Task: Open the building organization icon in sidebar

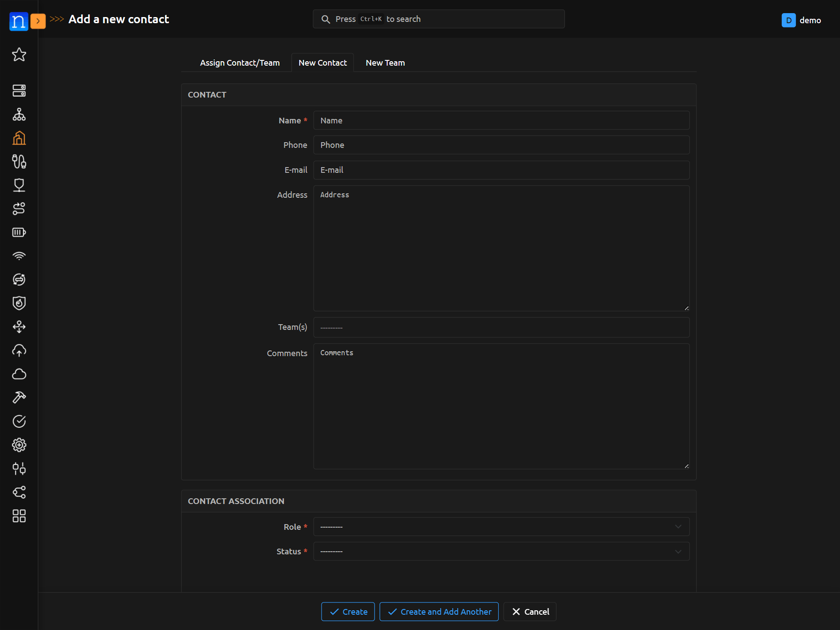Action: coord(19,138)
